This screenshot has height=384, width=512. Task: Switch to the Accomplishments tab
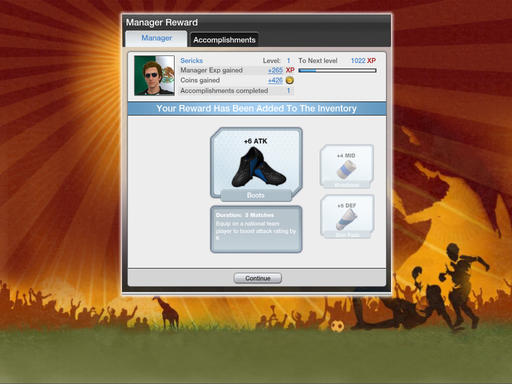224,40
